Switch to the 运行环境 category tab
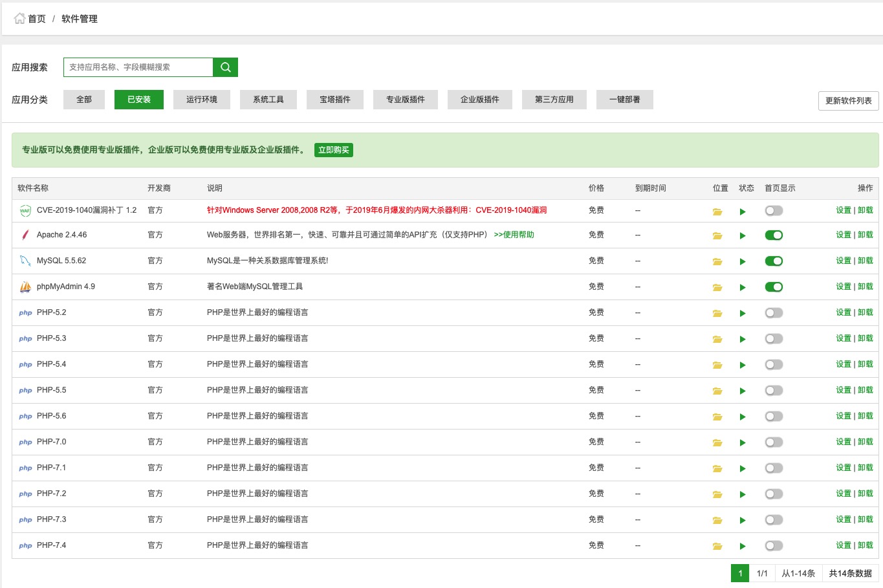The height and width of the screenshot is (588, 883). click(202, 100)
